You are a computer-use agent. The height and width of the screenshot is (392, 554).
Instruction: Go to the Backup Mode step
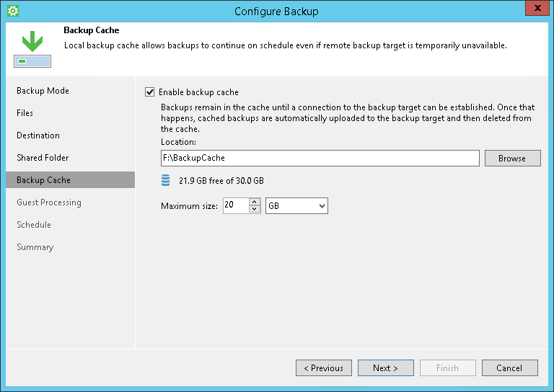click(43, 91)
